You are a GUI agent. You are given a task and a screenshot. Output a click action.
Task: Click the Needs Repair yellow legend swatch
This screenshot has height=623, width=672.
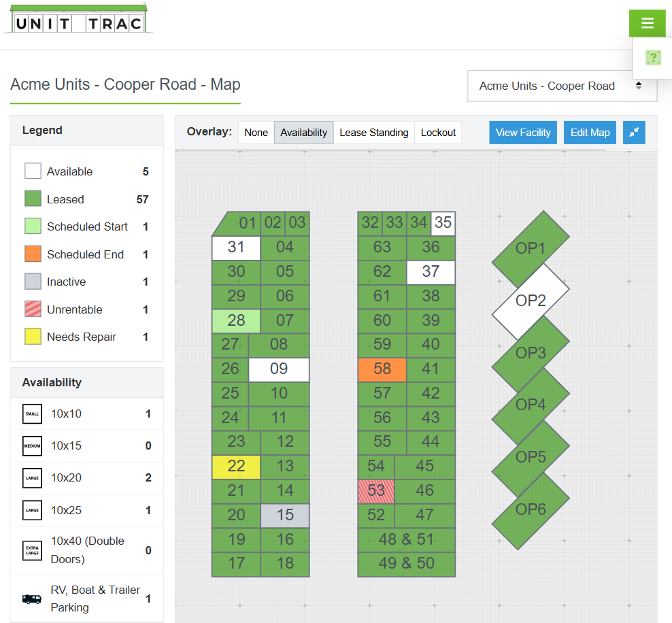pyautogui.click(x=33, y=337)
